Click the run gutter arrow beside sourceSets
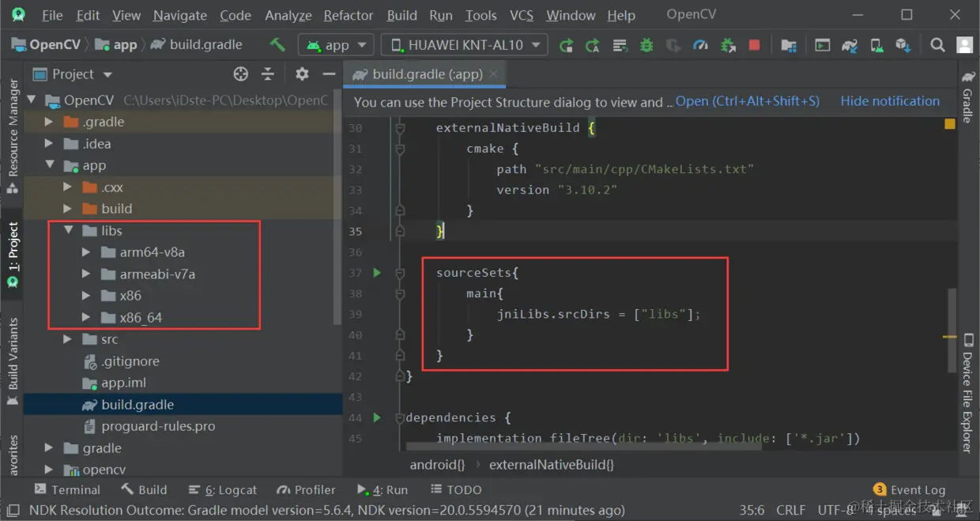980x521 pixels. (x=377, y=273)
